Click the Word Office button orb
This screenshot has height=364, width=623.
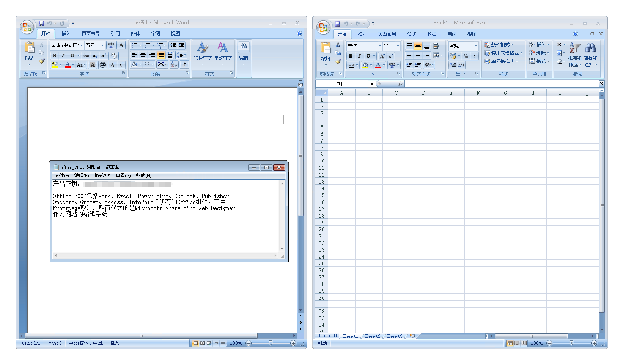27,27
